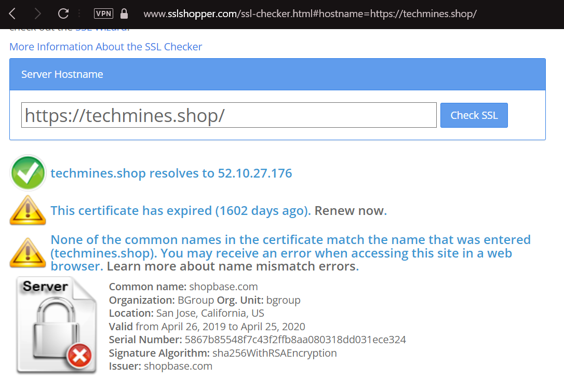Click the Server certificate padlock image

[x=57, y=325]
